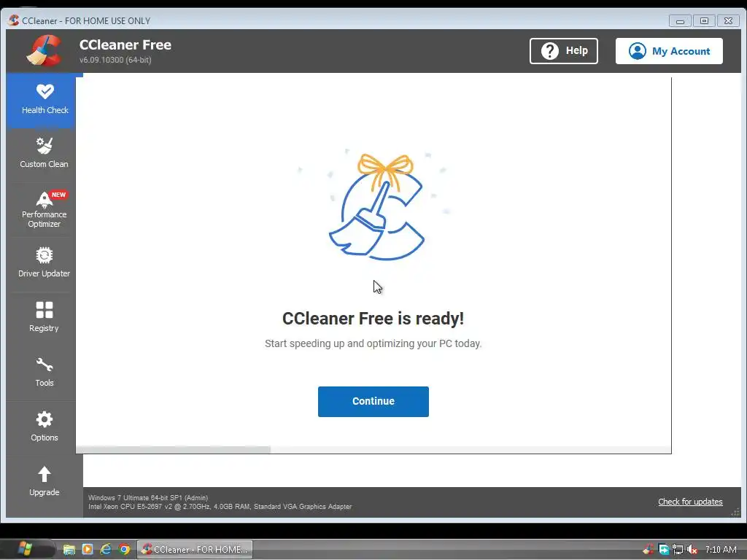Click the horizontal scrollbar below the welcome panel

pos(174,450)
